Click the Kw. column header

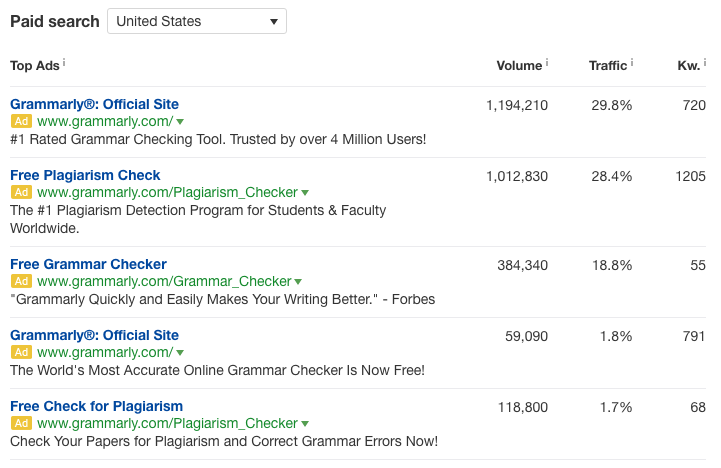(x=689, y=66)
